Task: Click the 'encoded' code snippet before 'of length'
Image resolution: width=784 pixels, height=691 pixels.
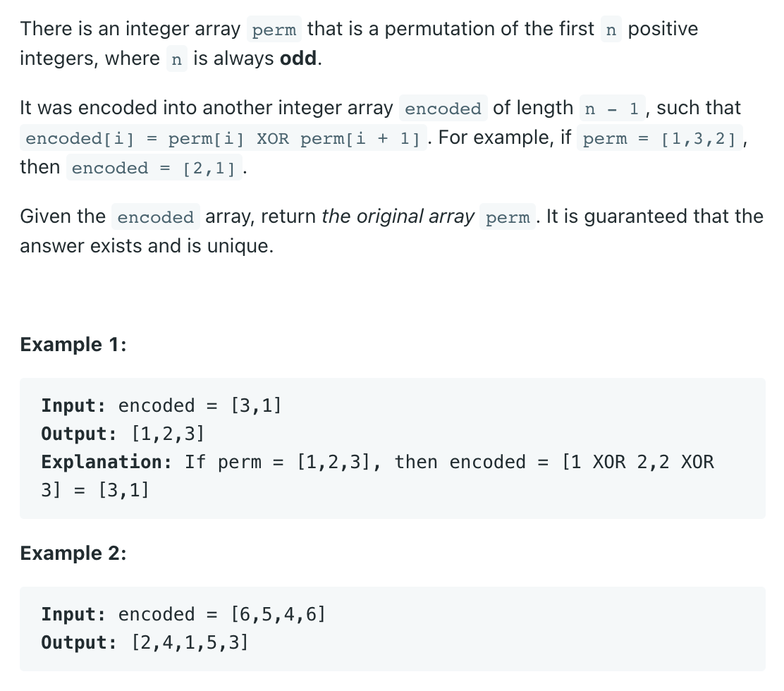Action: pos(443,108)
